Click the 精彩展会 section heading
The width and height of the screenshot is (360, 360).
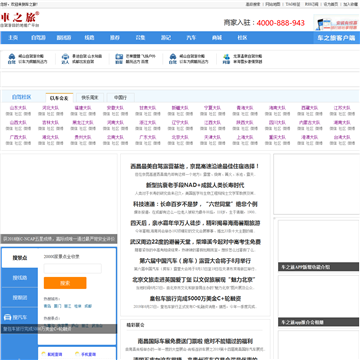point(135,325)
